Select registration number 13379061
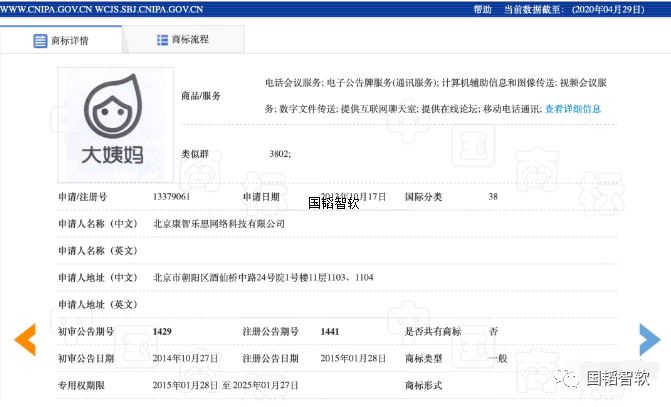The image size is (671, 407). tap(171, 196)
